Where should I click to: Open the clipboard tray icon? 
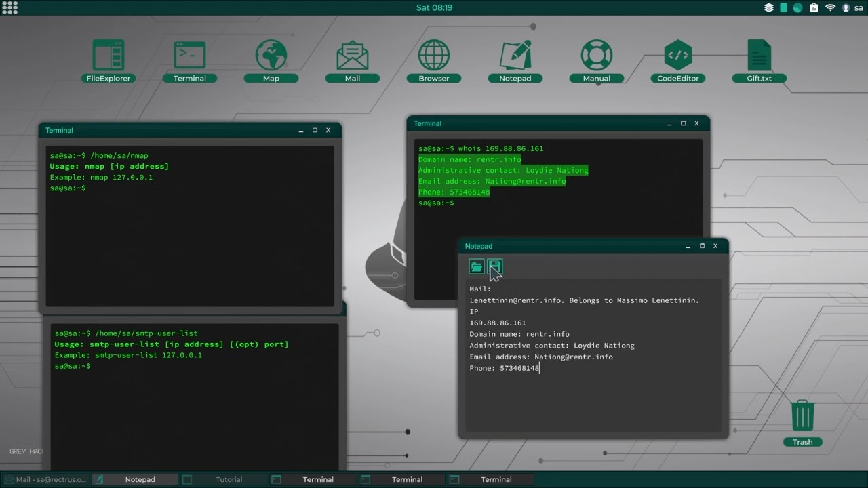(x=813, y=7)
